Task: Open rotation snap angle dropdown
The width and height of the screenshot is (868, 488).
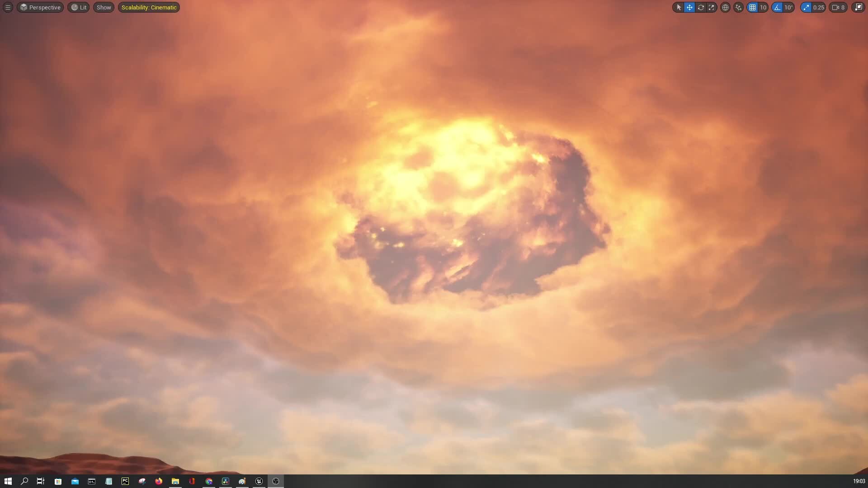Action: tap(788, 7)
